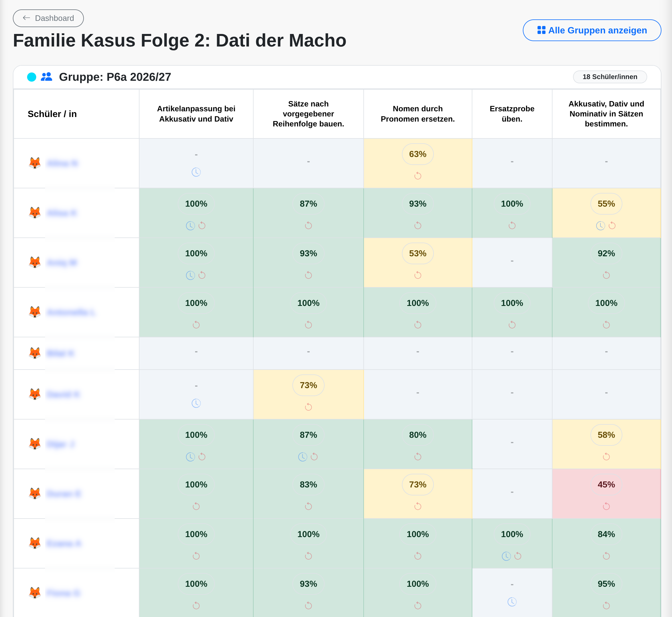The image size is (672, 617).
Task: Click retry icon under 84% score
Action: point(606,556)
